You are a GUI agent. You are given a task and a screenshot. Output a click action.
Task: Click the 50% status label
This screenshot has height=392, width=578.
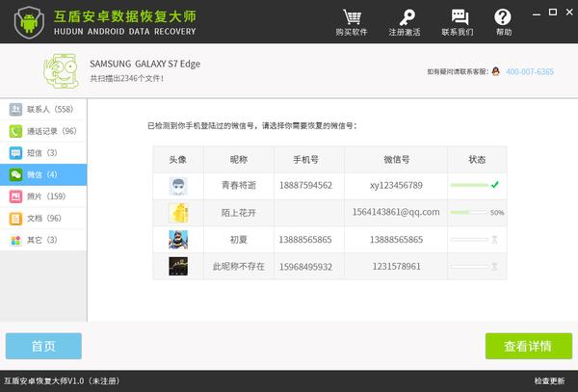tap(497, 213)
